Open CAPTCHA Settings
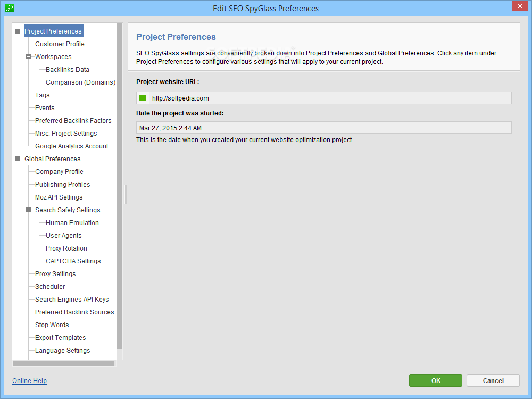This screenshot has height=399, width=532. click(x=73, y=261)
